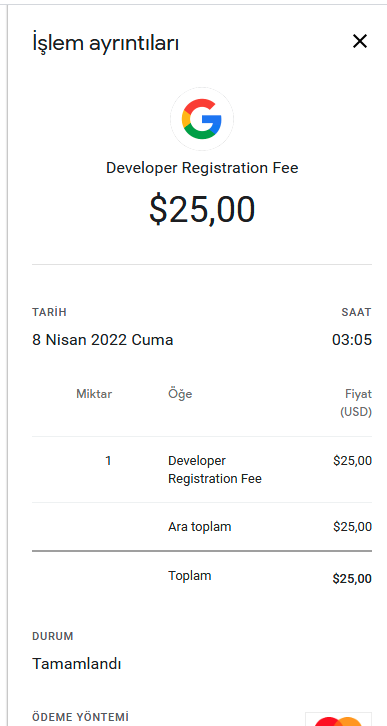387x726 pixels.
Task: Click the Fiyat (USD) column header
Action: click(x=356, y=403)
